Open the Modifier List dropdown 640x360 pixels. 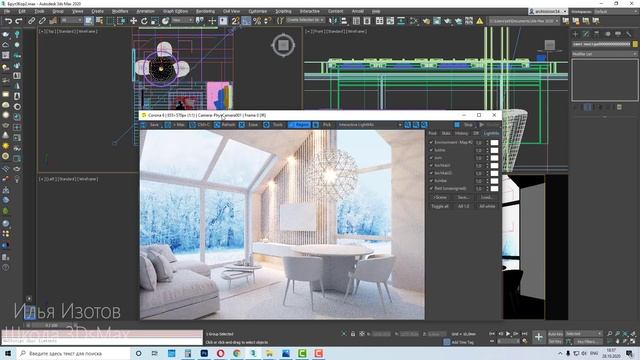pyautogui.click(x=604, y=54)
